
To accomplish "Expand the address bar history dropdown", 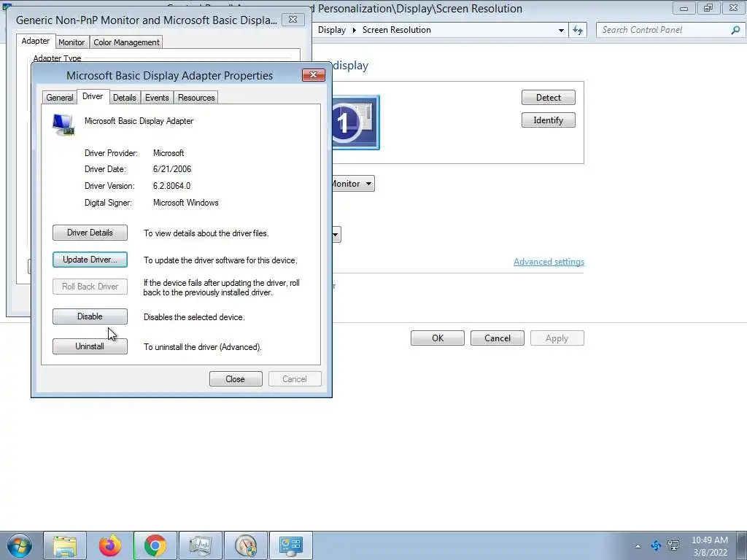I will 561,30.
